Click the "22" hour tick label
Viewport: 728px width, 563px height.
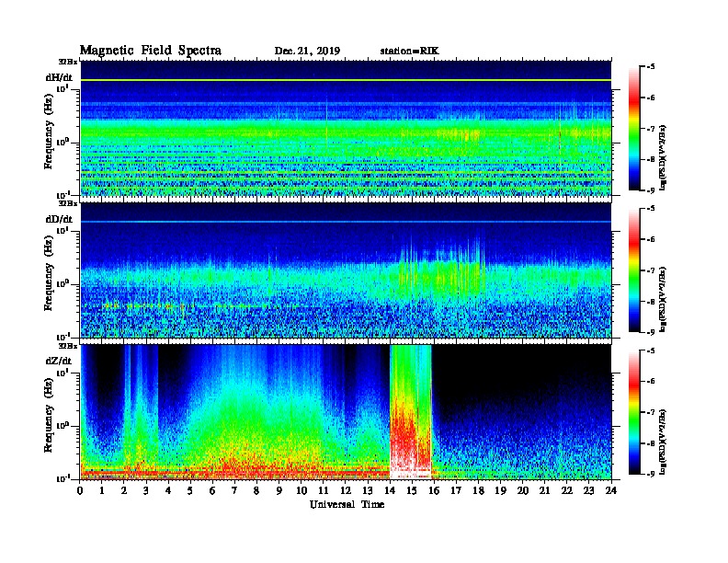[x=567, y=490]
